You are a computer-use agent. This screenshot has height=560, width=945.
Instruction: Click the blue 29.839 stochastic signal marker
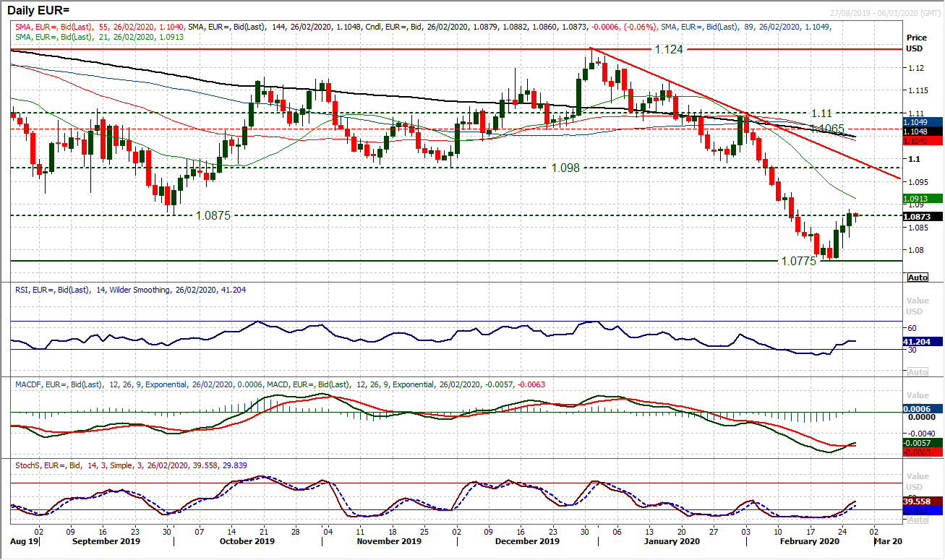[x=915, y=509]
